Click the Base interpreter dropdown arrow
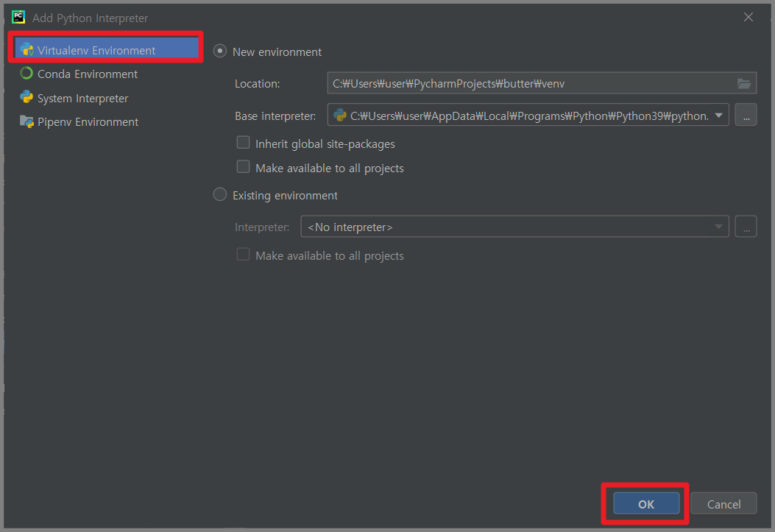775x532 pixels. tap(718, 115)
